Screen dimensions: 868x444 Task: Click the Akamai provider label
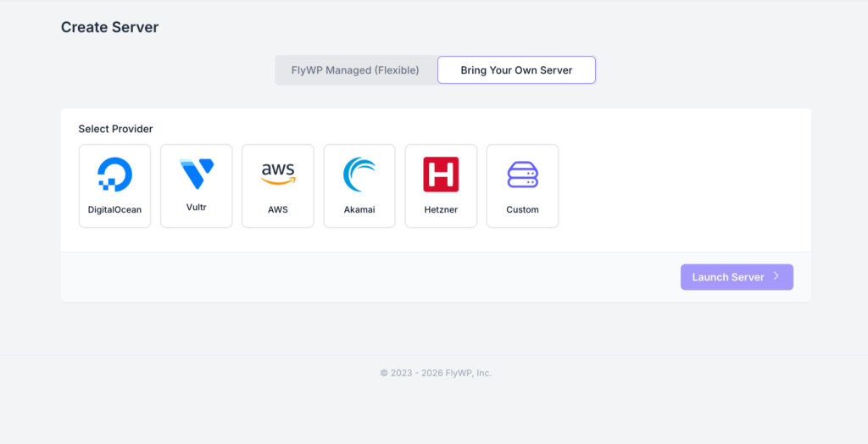[359, 209]
